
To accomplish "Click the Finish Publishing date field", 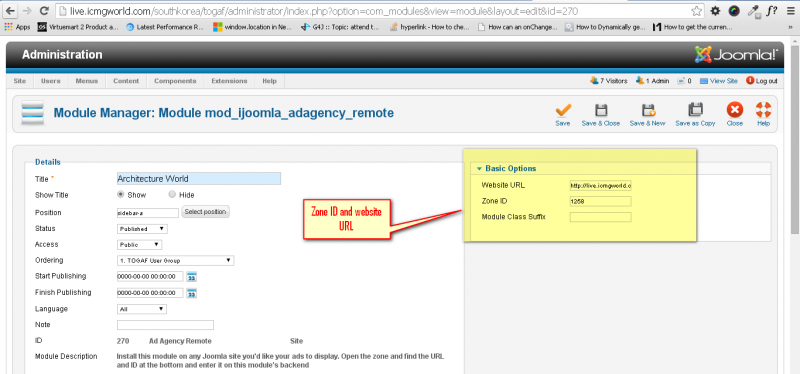I will click(x=150, y=293).
